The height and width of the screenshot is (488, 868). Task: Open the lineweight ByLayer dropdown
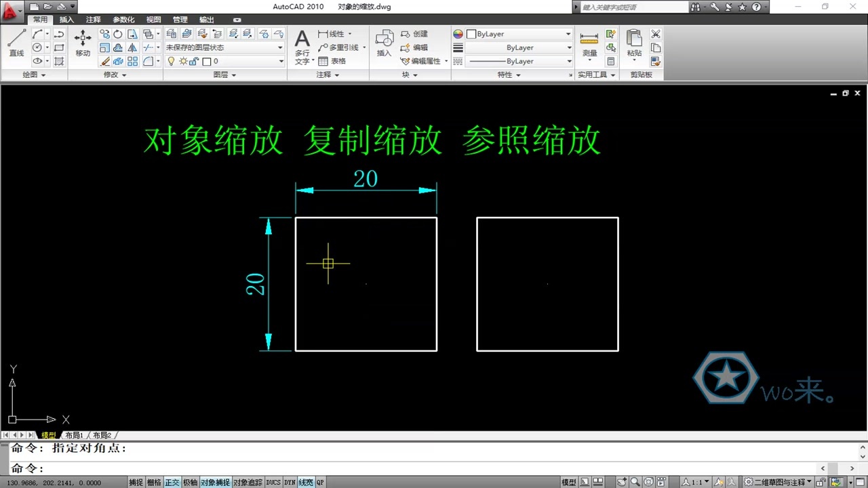519,47
